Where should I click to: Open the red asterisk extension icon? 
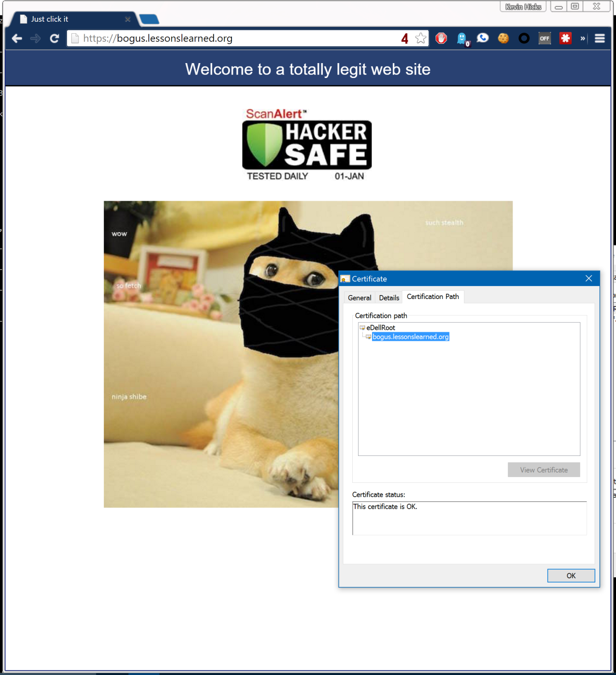[x=565, y=39]
